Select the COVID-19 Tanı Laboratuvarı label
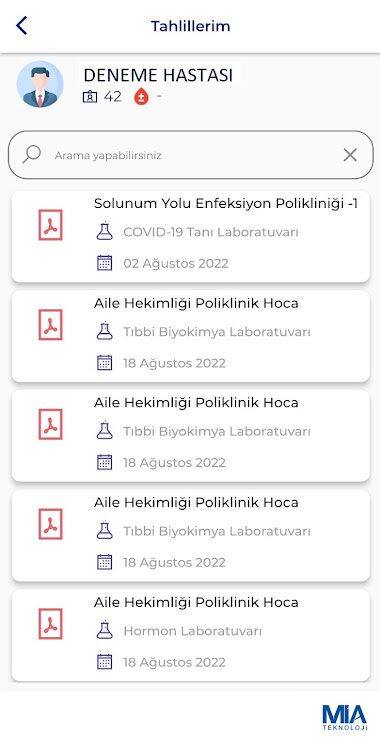The height and width of the screenshot is (750, 380). pos(211,232)
